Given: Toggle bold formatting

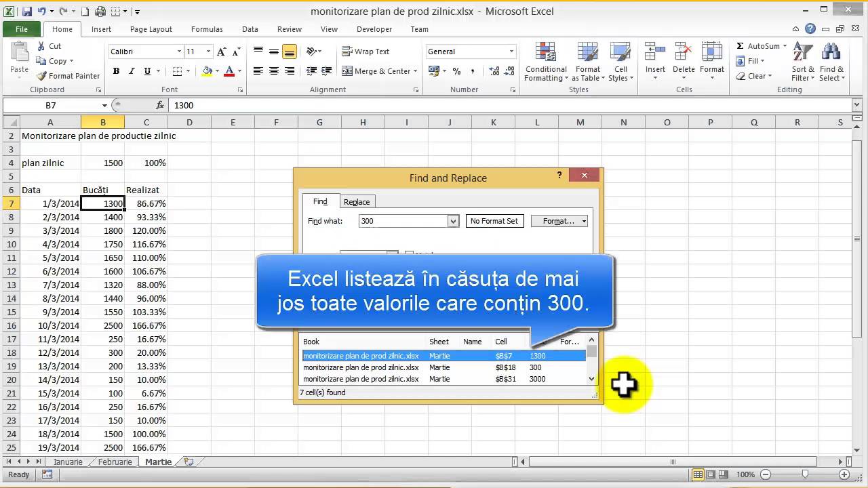Looking at the screenshot, I should tap(116, 71).
